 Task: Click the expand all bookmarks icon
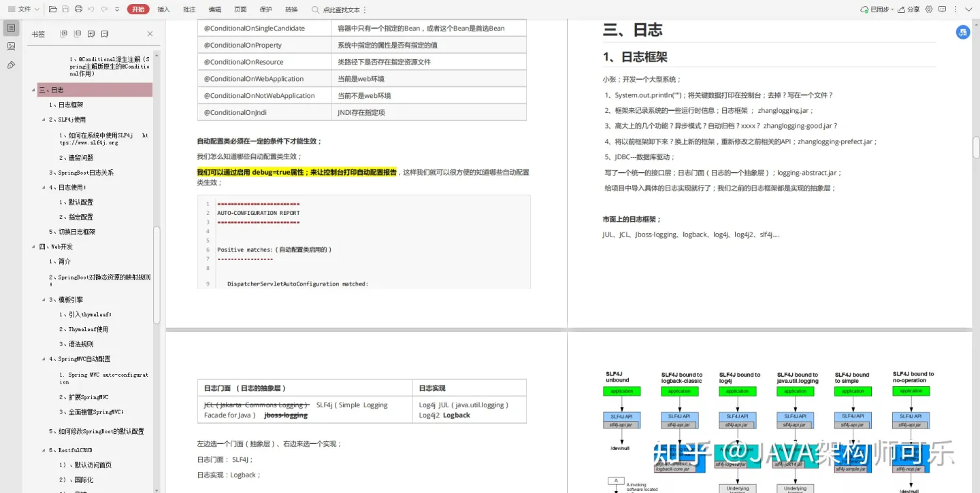point(63,34)
